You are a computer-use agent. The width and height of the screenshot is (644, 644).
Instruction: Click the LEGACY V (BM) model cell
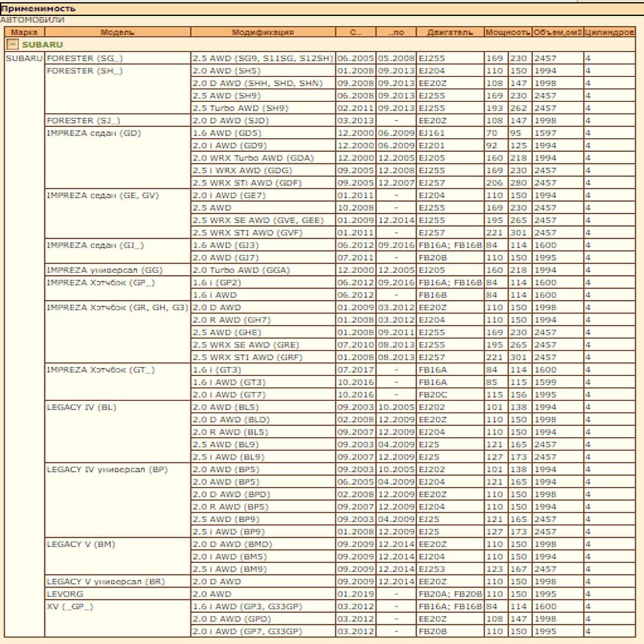81,545
